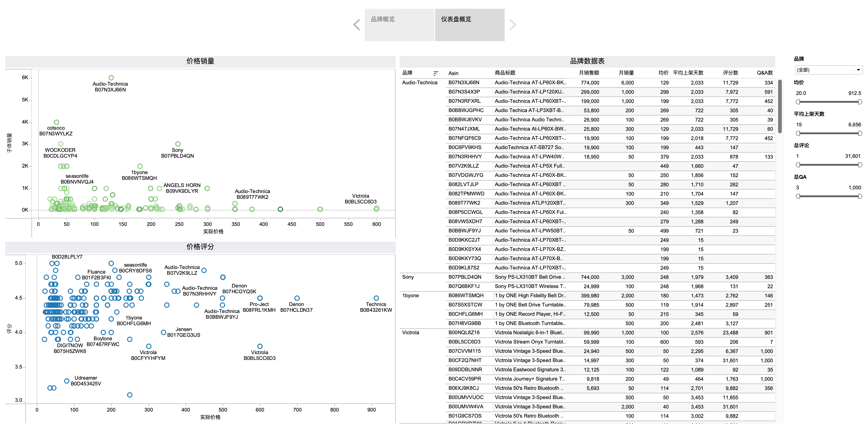The image size is (868, 431).
Task: Select the Technics B0B43261KW data point
Action: [376, 298]
